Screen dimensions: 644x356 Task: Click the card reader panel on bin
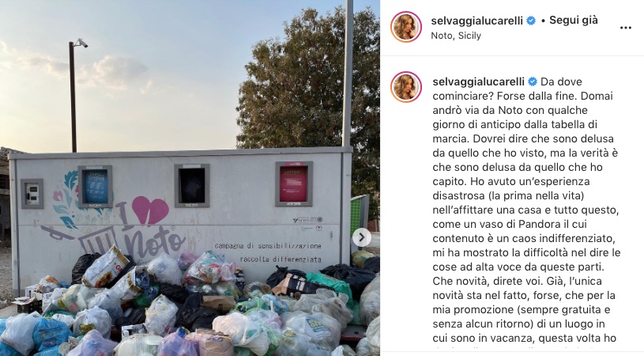[32, 194]
